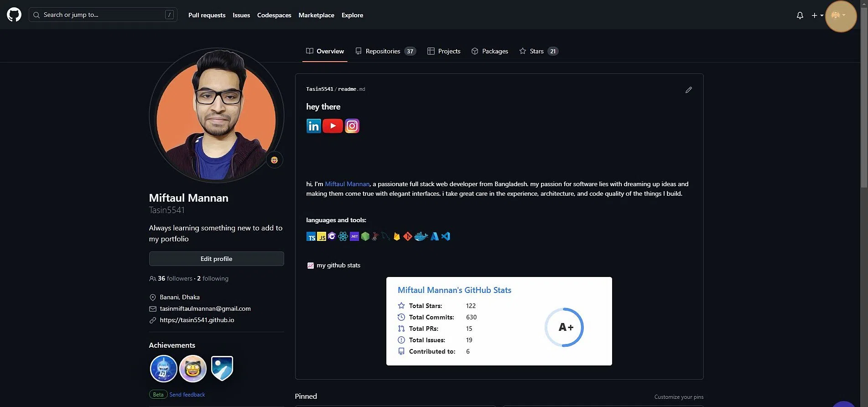Click the A+ rank circle in stats card
868x407 pixels.
(564, 327)
